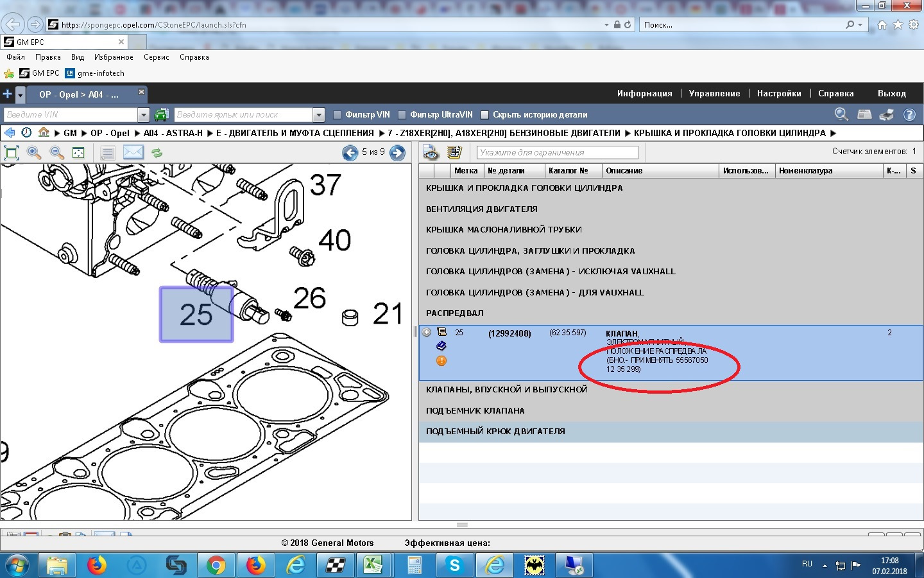Select callout 25 on the illustration
Image resolution: width=924 pixels, height=578 pixels.
pos(196,315)
